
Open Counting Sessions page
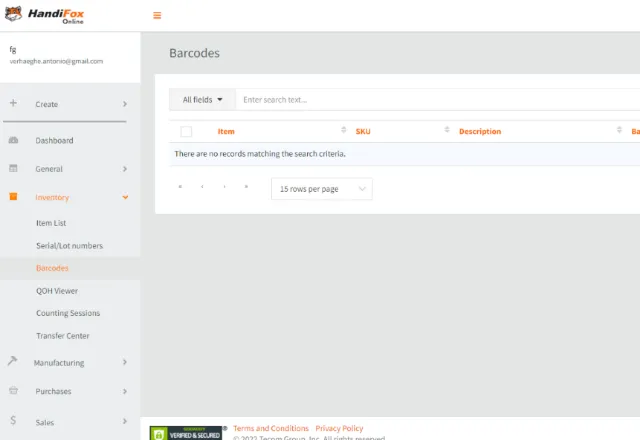click(68, 313)
